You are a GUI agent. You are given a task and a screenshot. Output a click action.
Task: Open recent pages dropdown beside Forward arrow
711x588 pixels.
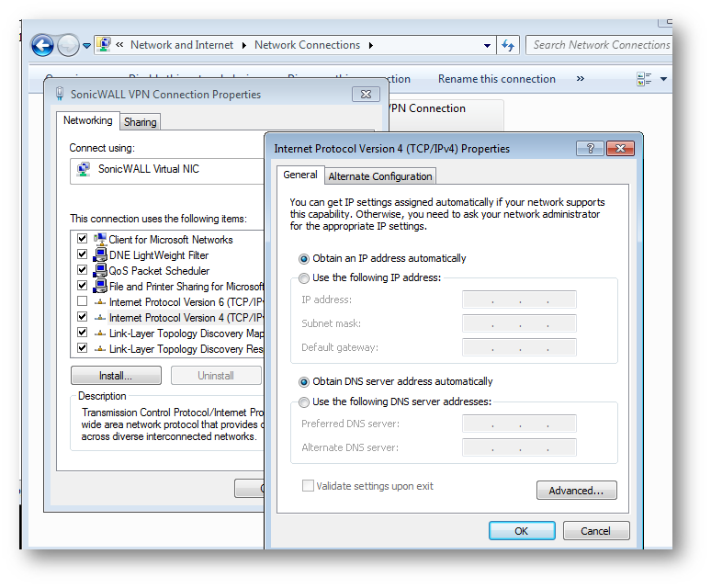tap(86, 46)
